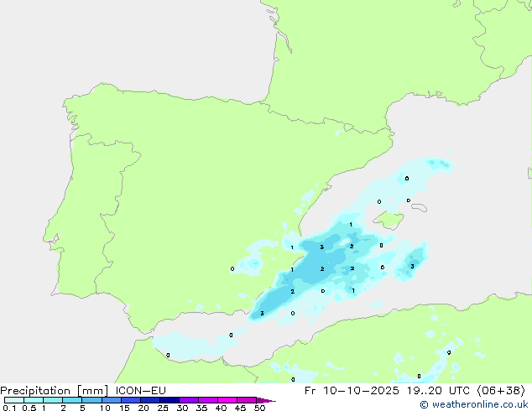This screenshot has width=532, height=411.
Task: Click the legend number '10'
Action: point(105,408)
